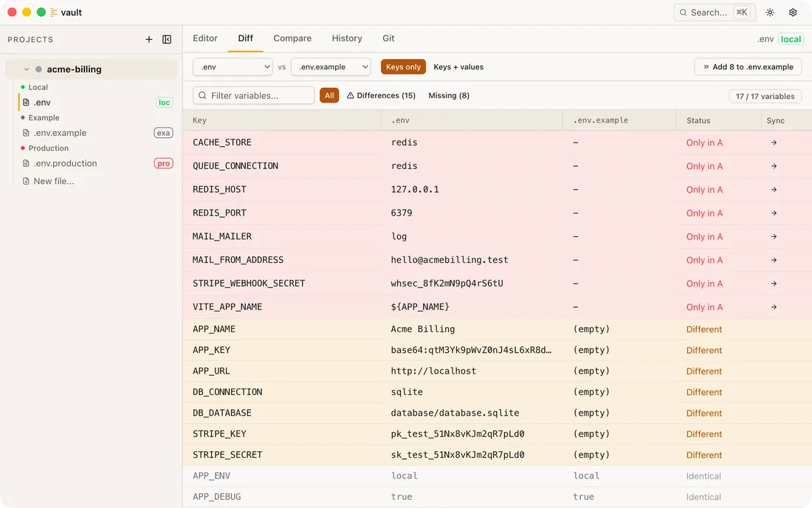Click sync arrow for CACHE_STORE row
The width and height of the screenshot is (812, 508).
tap(774, 143)
